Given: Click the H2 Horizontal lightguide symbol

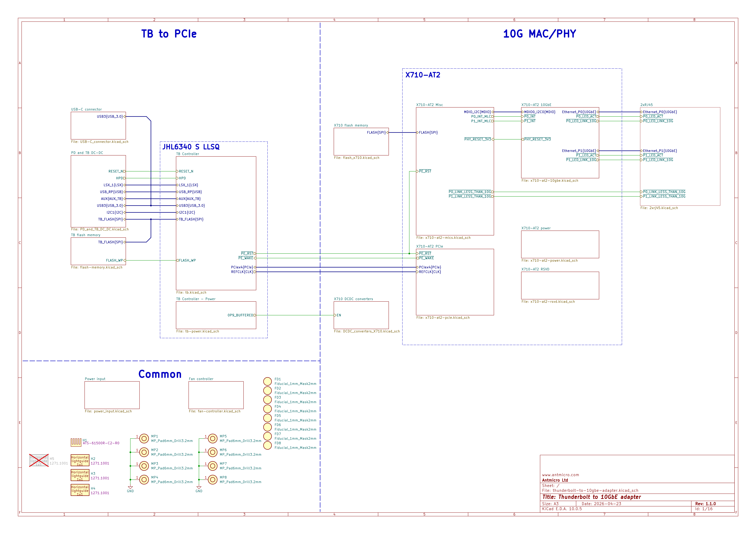Looking at the screenshot, I should 80,461.
